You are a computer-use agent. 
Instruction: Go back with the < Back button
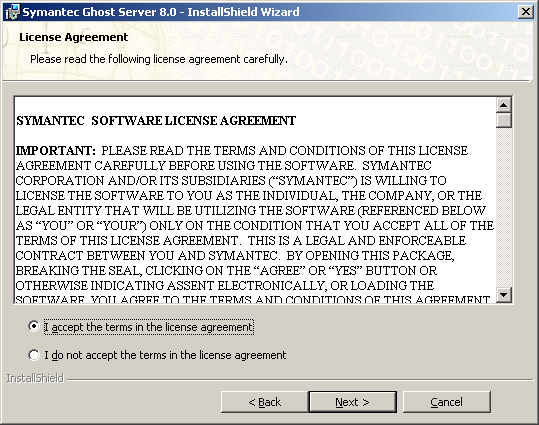point(264,402)
